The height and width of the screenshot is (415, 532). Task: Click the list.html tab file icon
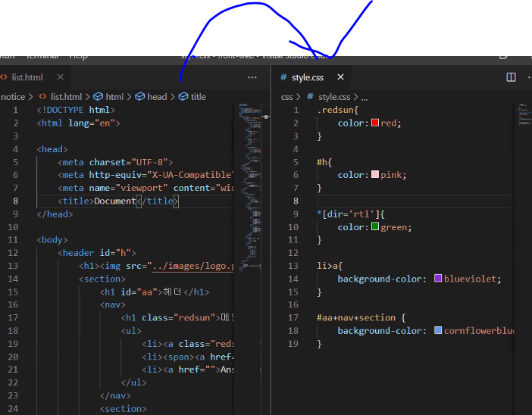click(x=3, y=77)
